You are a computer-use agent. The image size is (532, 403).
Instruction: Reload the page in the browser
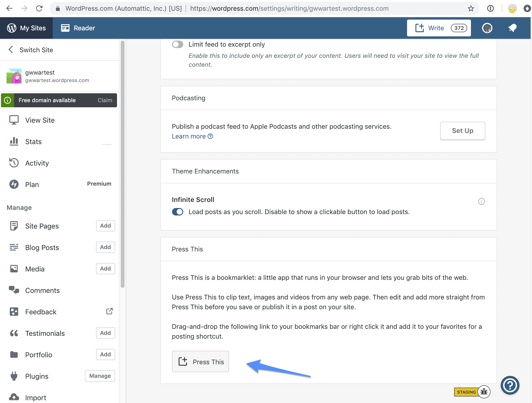(39, 9)
